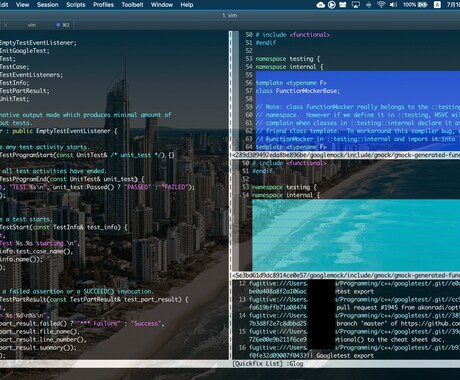Click line 60 comment '// namespace. However if we define'
This screenshot has height=380, width=460.
point(358,115)
